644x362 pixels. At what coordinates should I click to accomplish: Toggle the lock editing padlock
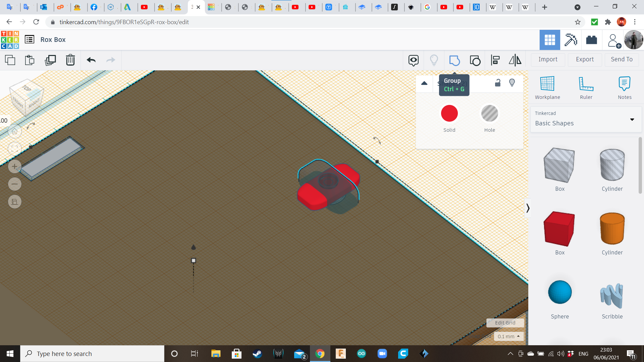click(x=498, y=83)
